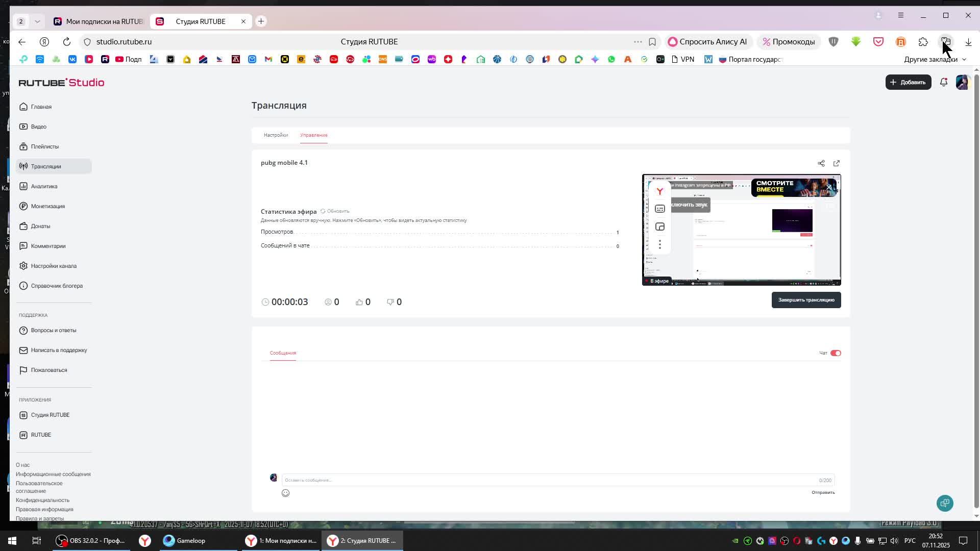Image resolution: width=980 pixels, height=551 pixels.
Task: Click the user avatar icon
Action: tap(962, 82)
